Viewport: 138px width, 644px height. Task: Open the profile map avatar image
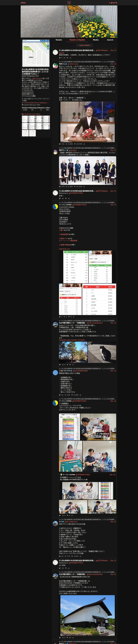[x=36, y=53]
